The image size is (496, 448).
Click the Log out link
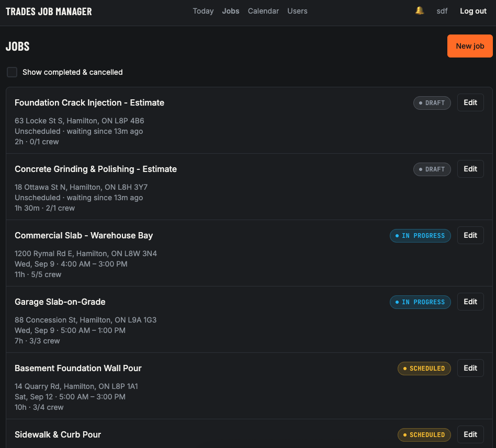473,11
